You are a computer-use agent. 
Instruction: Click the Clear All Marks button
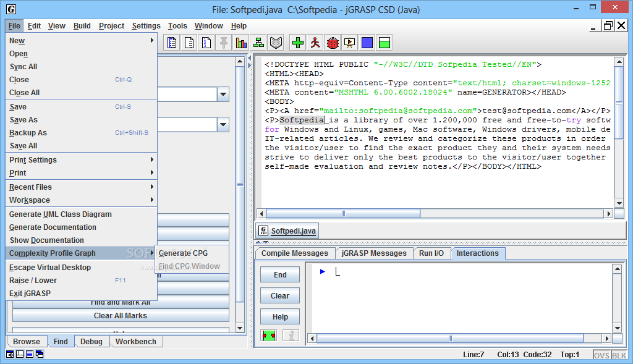click(121, 316)
